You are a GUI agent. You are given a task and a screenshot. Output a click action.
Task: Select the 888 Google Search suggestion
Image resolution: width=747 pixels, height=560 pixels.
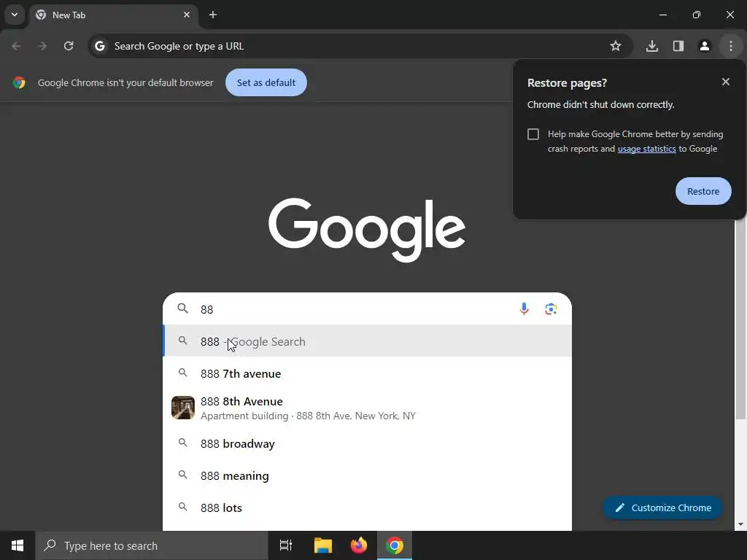pos(367,341)
